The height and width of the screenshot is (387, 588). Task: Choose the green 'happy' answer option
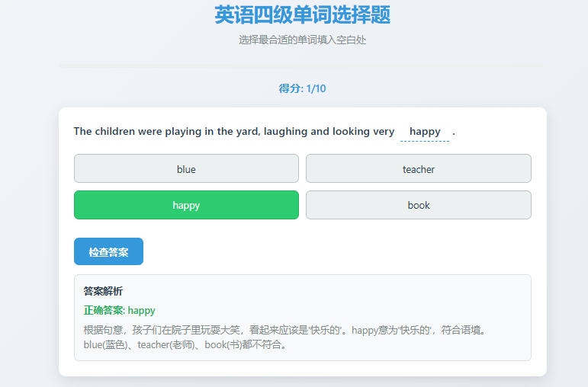click(x=186, y=205)
